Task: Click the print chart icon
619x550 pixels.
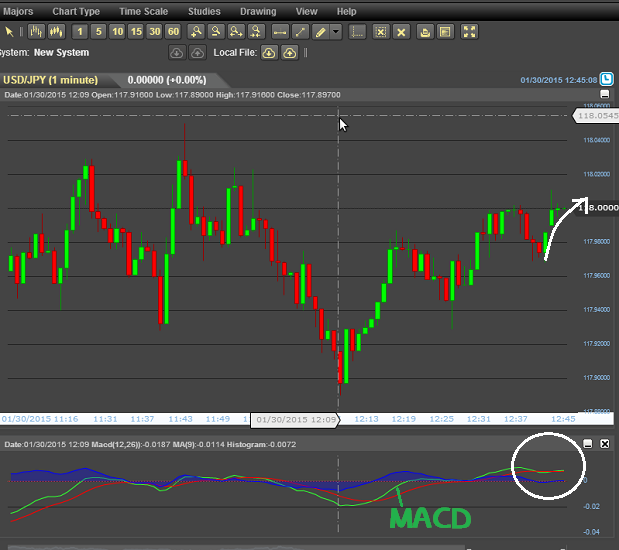Action: [x=425, y=32]
